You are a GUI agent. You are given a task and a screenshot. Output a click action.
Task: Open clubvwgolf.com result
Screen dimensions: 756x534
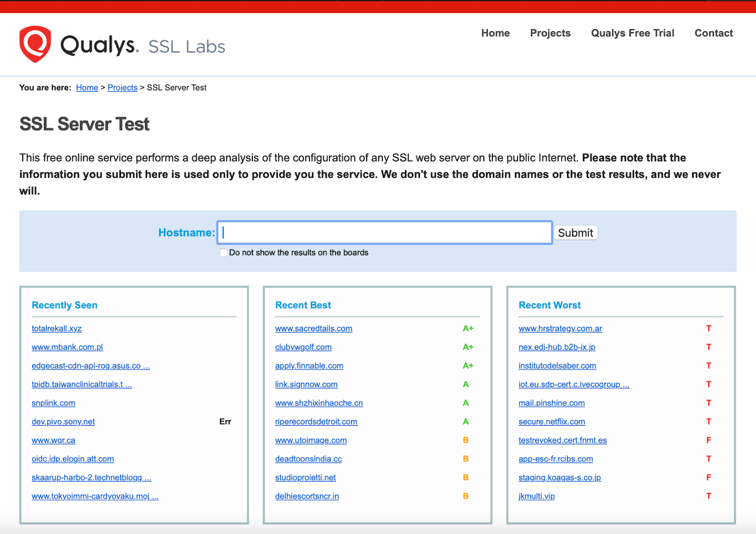[303, 347]
